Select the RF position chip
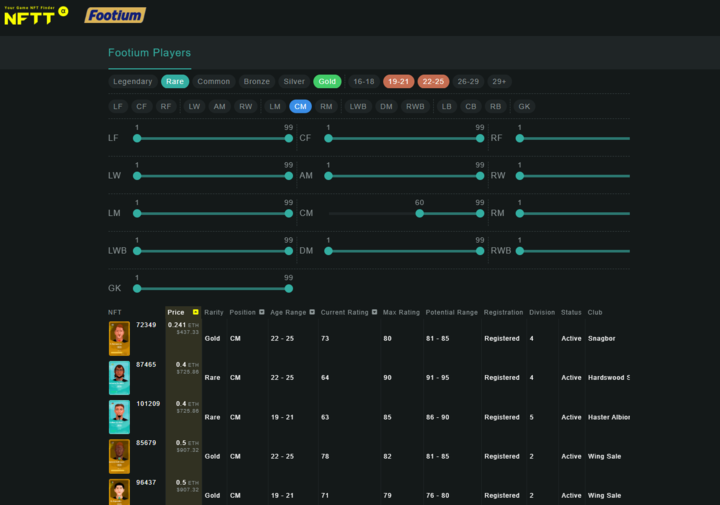Viewport: 720px width, 505px height. click(x=166, y=107)
